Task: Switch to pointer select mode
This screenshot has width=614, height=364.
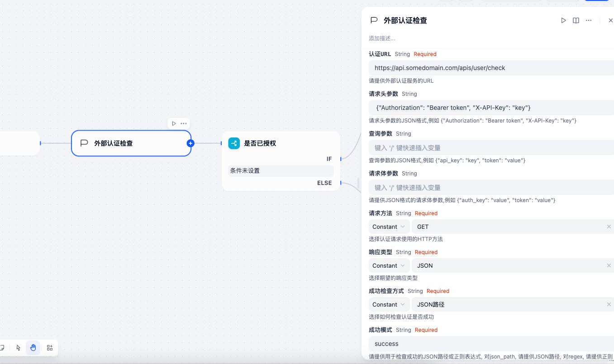Action: pos(19,348)
